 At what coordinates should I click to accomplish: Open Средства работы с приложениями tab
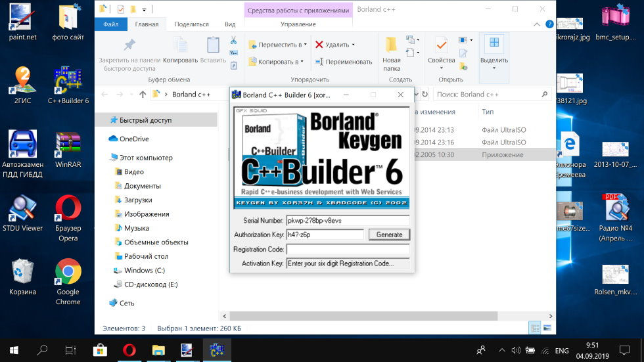click(x=298, y=11)
